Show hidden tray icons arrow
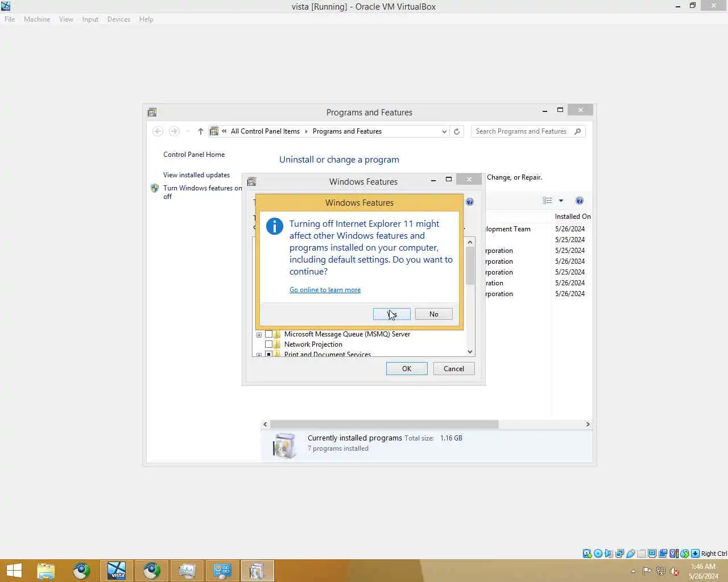Viewport: 728px width, 582px height. pyautogui.click(x=633, y=571)
